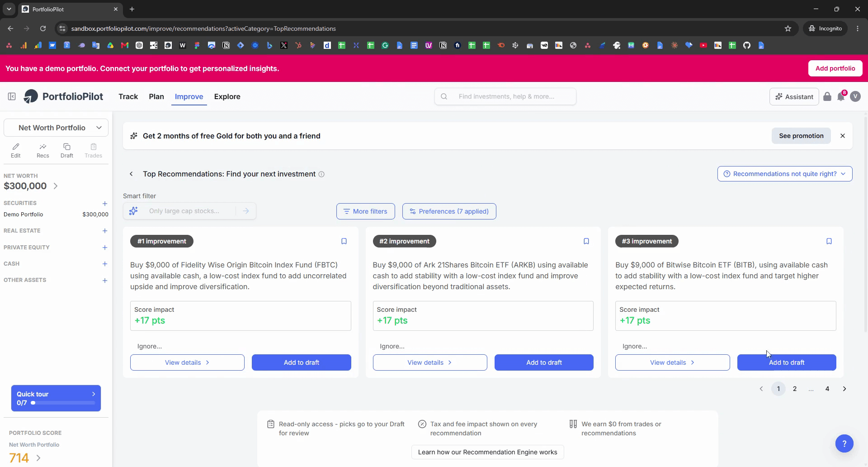Bookmark the #1 improvement card
This screenshot has height=467, width=868.
(x=344, y=241)
